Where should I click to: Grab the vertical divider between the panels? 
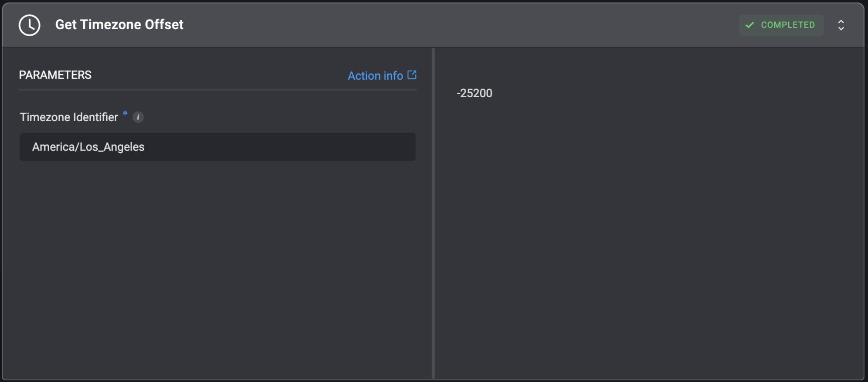pyautogui.click(x=434, y=214)
